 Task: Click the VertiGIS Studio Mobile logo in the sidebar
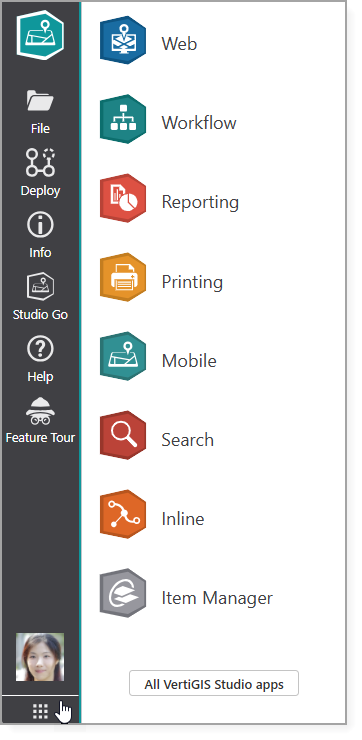click(40, 35)
